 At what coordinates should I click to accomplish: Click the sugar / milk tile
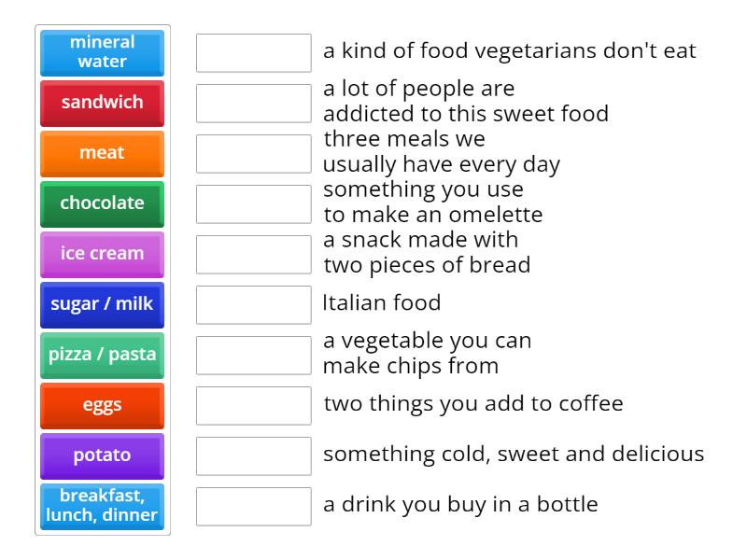[x=102, y=304]
